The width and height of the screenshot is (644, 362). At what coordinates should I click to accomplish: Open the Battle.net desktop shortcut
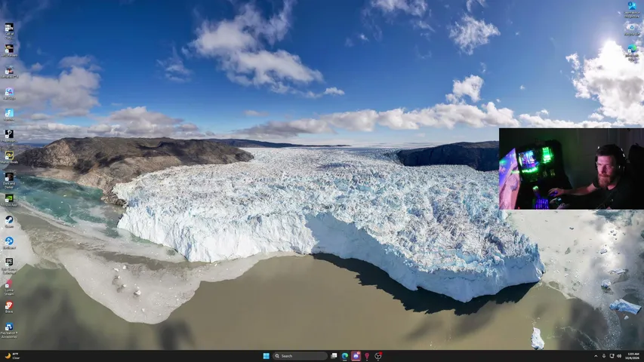click(9, 243)
